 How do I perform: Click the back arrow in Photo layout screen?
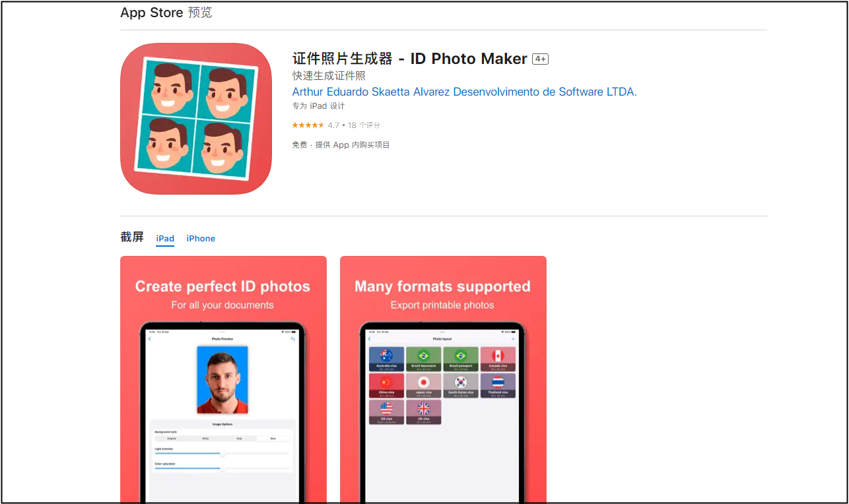[369, 339]
